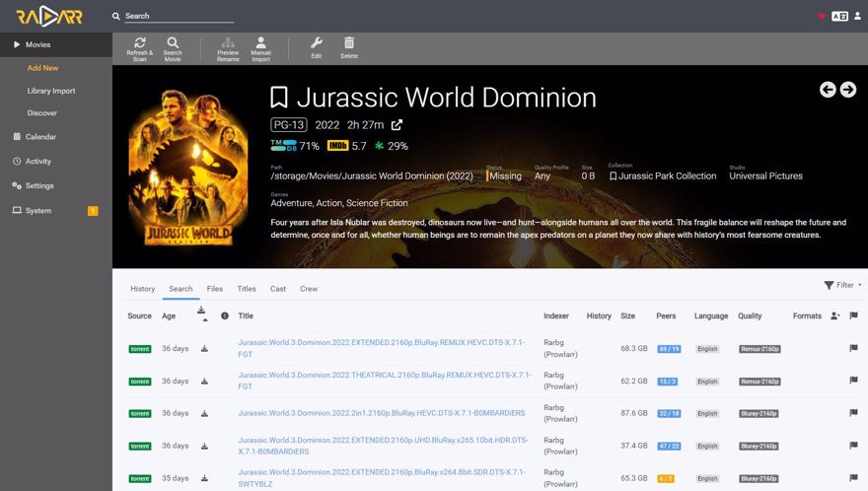The height and width of the screenshot is (491, 868).
Task: Open Preview Rename
Action: (228, 48)
